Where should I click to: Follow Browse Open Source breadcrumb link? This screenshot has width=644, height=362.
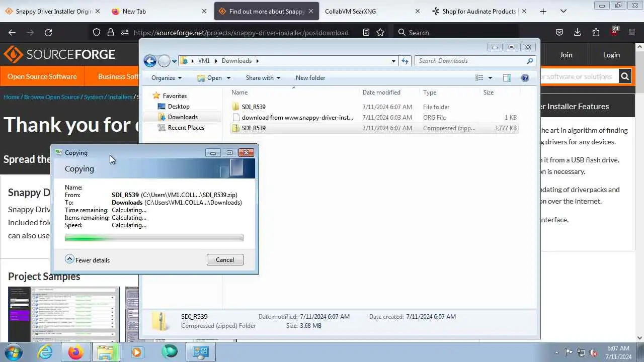[x=52, y=97]
